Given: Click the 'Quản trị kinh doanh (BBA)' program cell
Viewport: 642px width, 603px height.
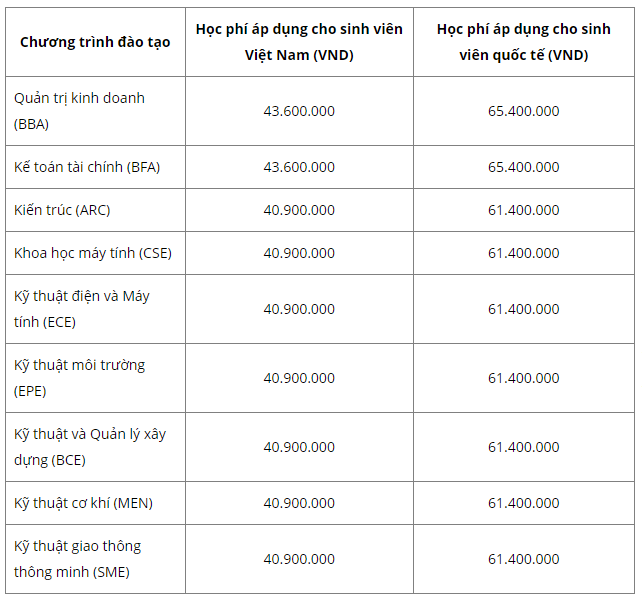Looking at the screenshot, I should [95, 111].
